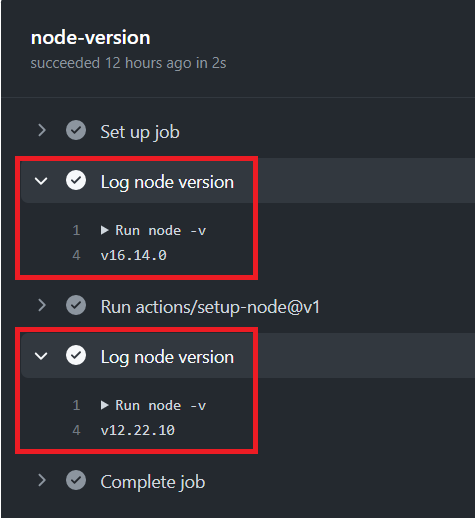The width and height of the screenshot is (475, 518).
Task: Click Run actions/setup-node@v1 step label
Action: (210, 307)
